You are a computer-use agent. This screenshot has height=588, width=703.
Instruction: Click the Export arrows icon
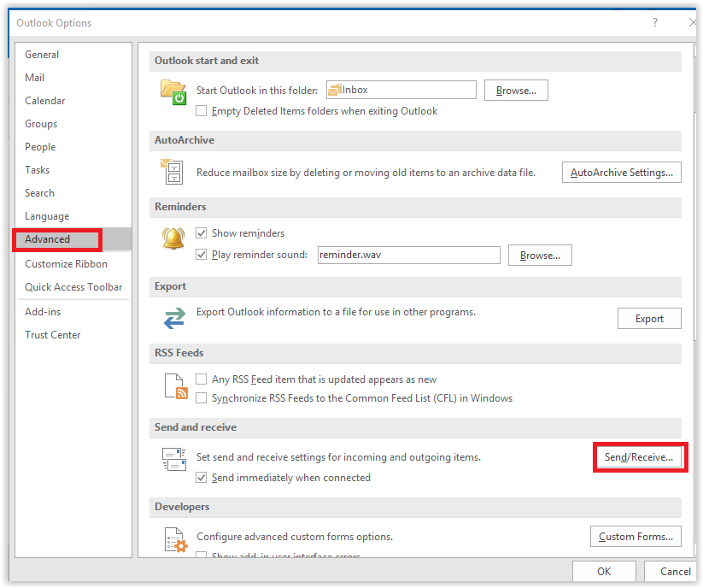tap(174, 318)
